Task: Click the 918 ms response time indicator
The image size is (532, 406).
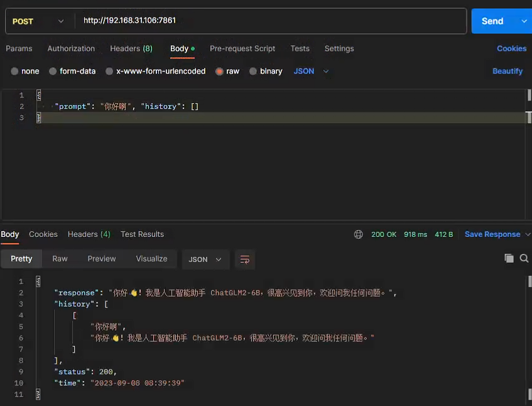Action: pyautogui.click(x=415, y=234)
